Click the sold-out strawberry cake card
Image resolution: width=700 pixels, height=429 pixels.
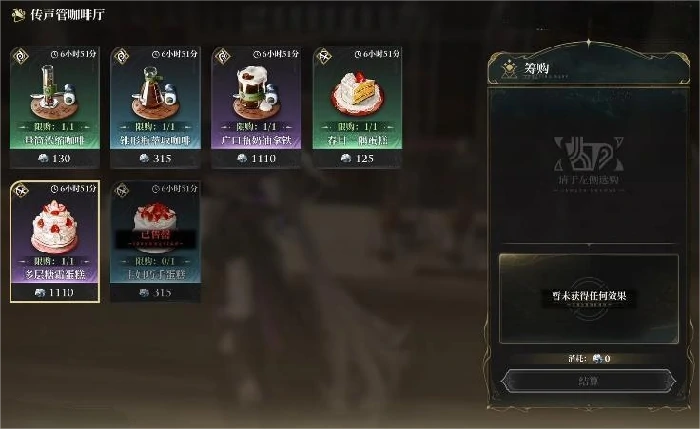pos(156,242)
